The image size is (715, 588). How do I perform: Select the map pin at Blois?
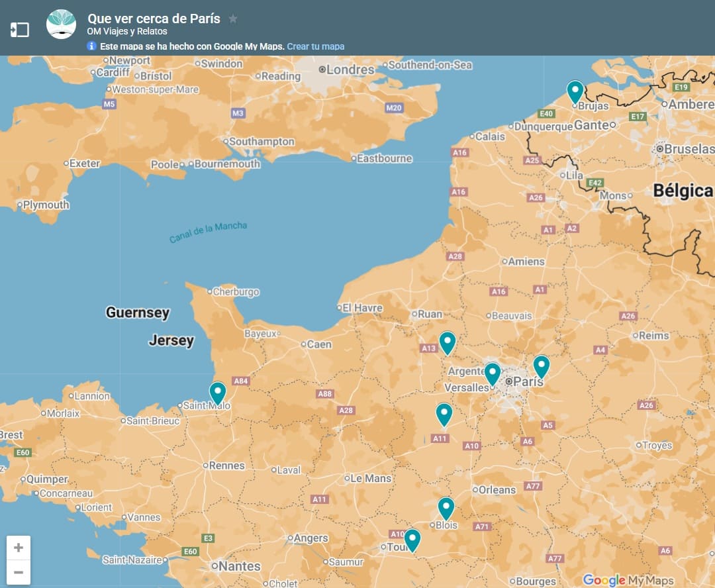[x=446, y=509]
